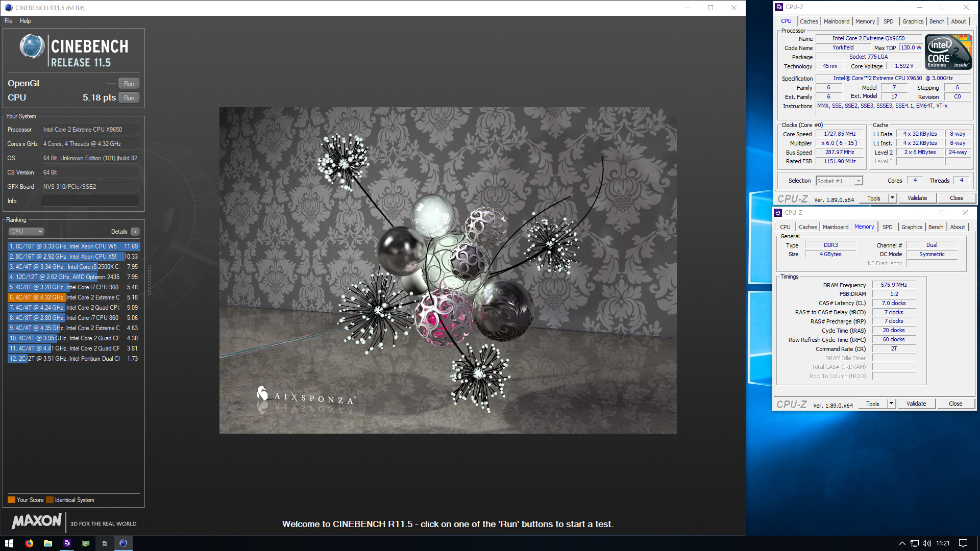Open Memory tab in top CPU-Z window
Viewport: 980px width, 551px height.
[865, 21]
